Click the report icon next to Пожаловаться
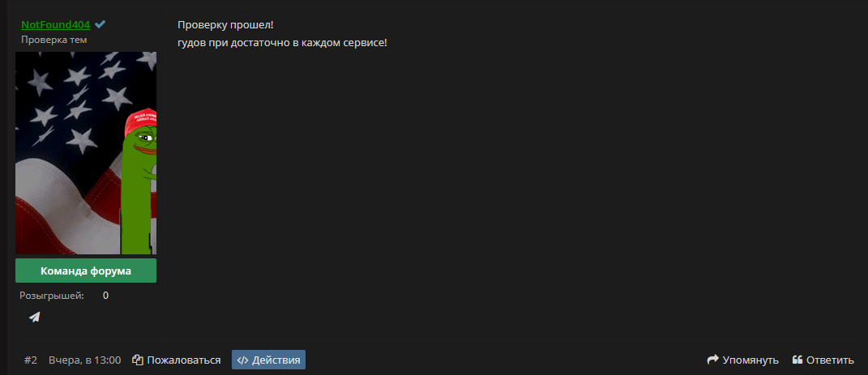The image size is (868, 375). point(138,360)
